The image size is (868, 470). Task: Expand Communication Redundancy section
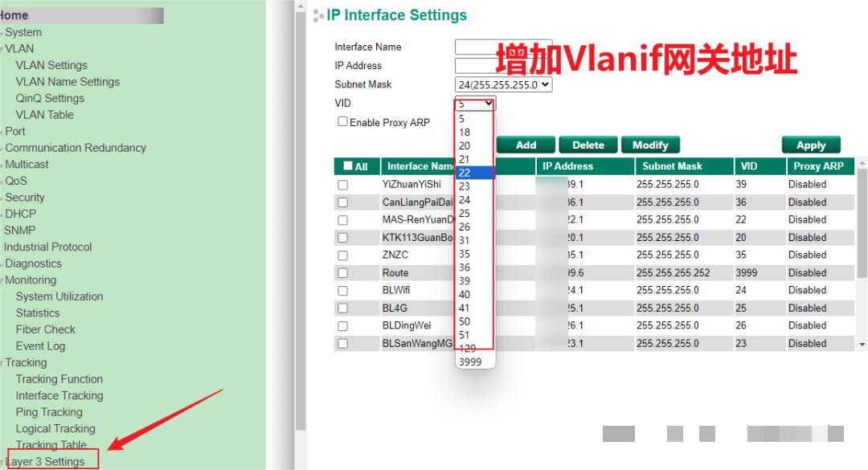click(76, 148)
